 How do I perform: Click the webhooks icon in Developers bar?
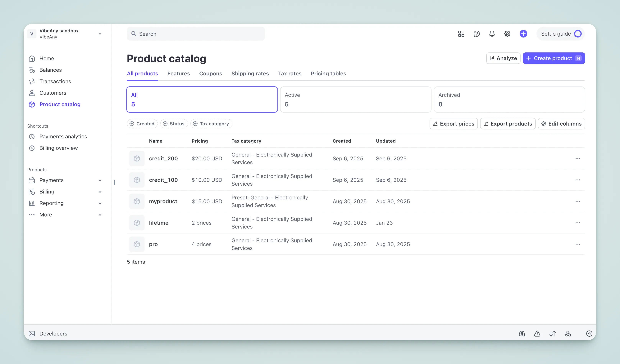[x=568, y=334]
